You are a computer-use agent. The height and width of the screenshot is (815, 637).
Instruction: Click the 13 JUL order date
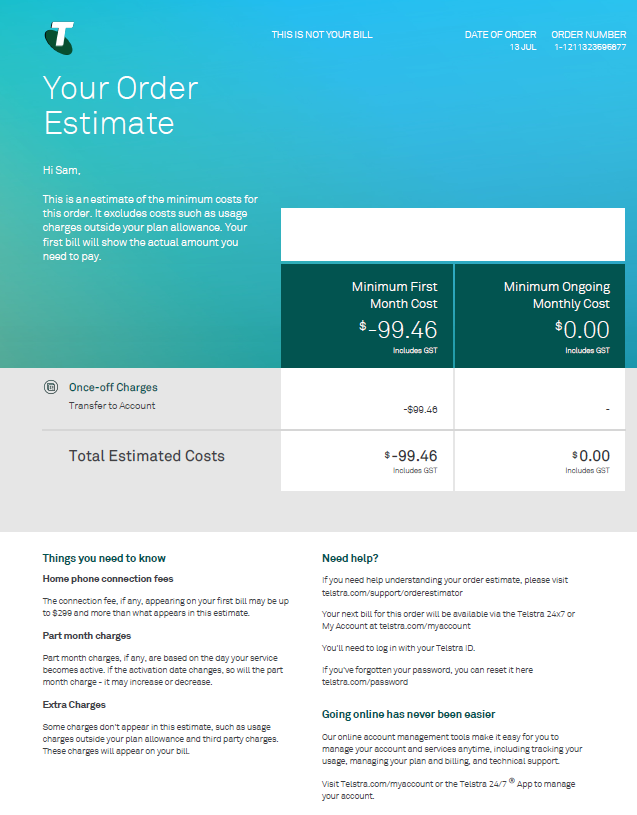522,47
